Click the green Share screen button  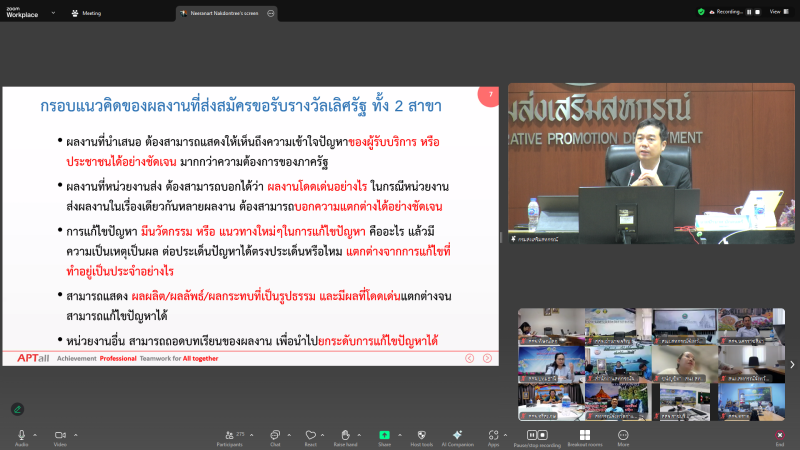click(384, 435)
